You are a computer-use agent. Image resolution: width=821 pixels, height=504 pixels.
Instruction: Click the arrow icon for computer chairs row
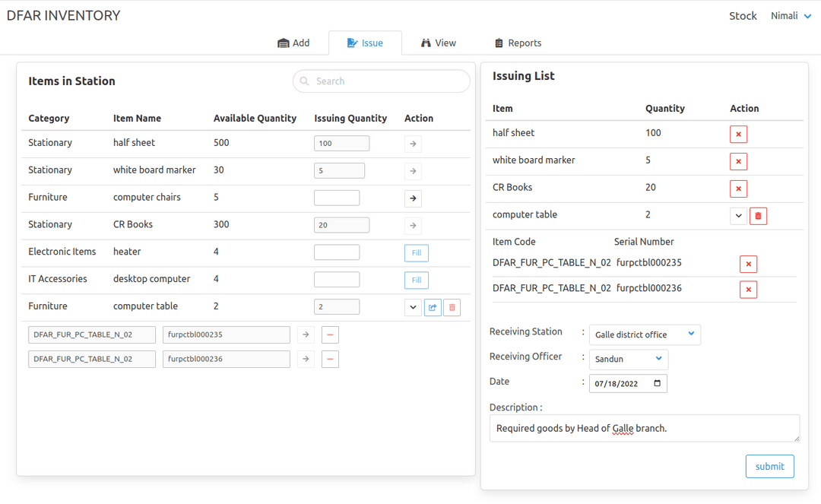pyautogui.click(x=413, y=198)
